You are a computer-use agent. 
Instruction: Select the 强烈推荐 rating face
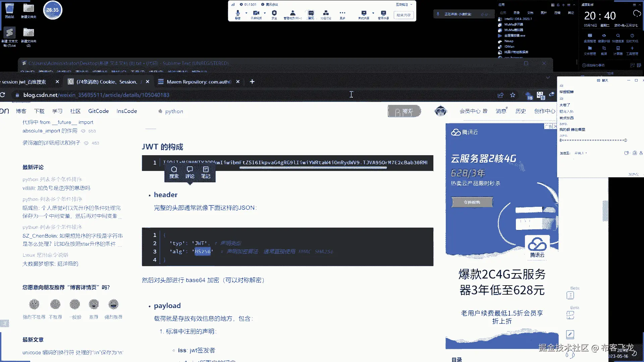[x=114, y=304]
